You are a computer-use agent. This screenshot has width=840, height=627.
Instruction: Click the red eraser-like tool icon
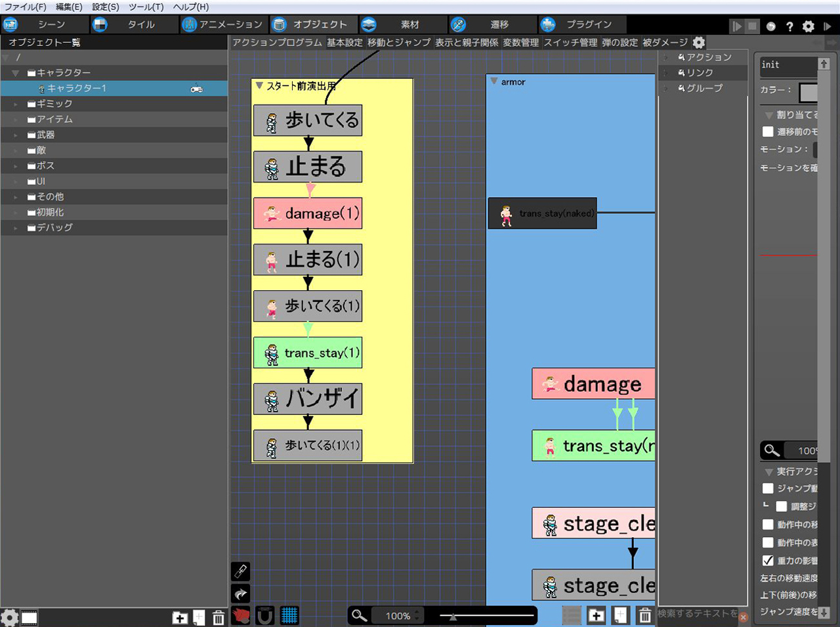click(241, 615)
